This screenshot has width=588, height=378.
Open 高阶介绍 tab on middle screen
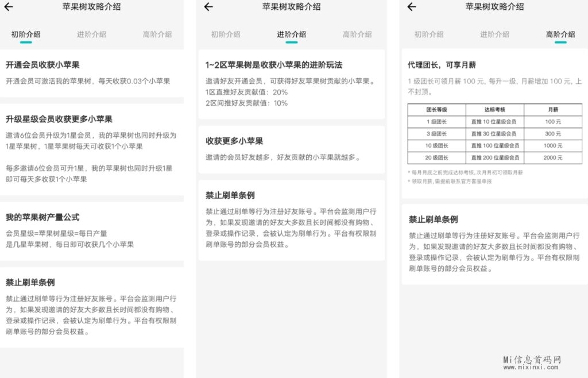[x=357, y=34]
